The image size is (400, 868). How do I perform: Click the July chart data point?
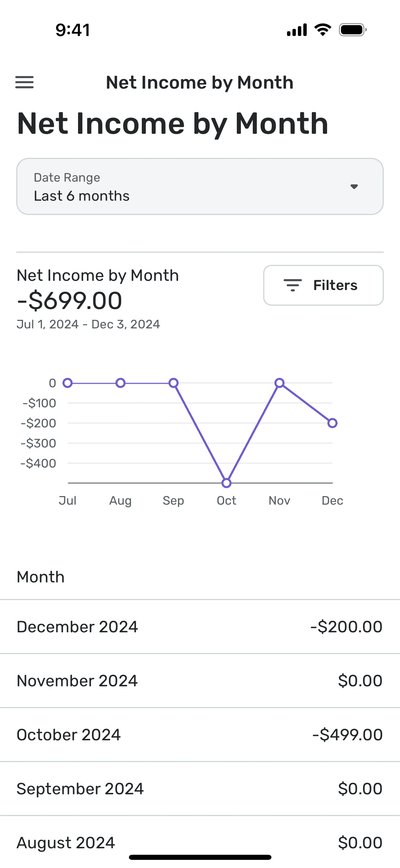point(68,383)
